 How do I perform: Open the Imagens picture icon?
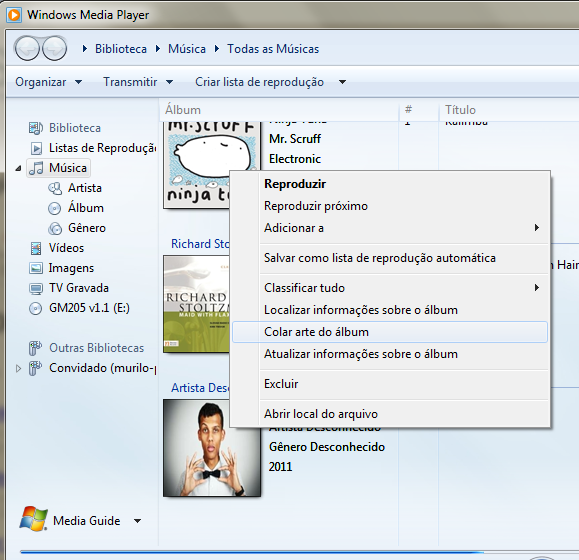point(36,268)
